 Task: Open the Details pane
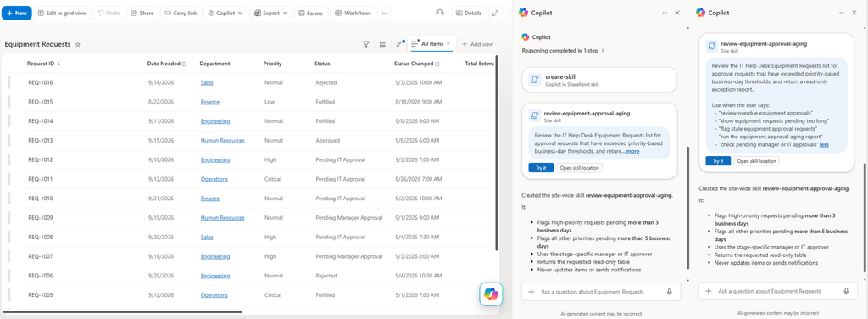469,13
